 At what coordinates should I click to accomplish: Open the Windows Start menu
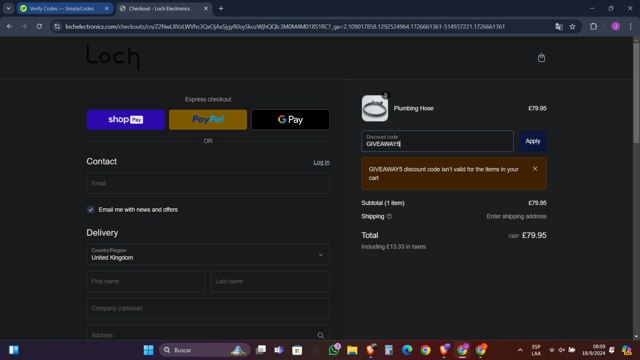pos(149,350)
